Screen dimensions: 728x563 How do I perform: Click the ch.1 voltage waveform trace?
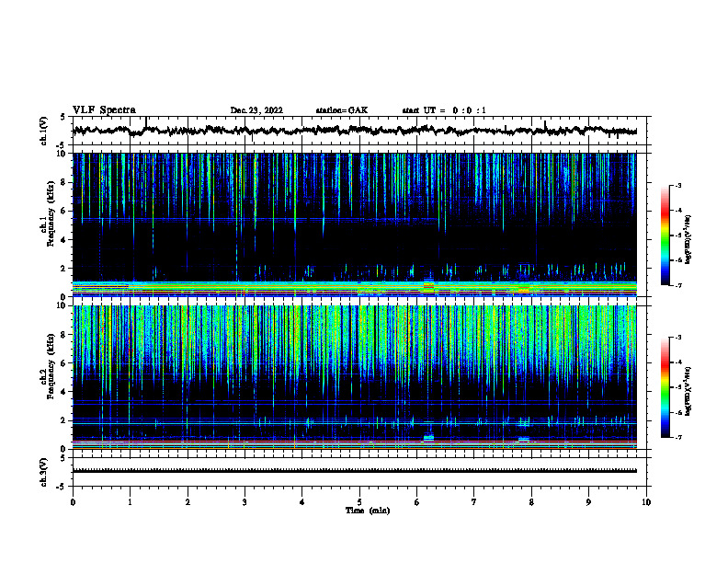(355, 130)
